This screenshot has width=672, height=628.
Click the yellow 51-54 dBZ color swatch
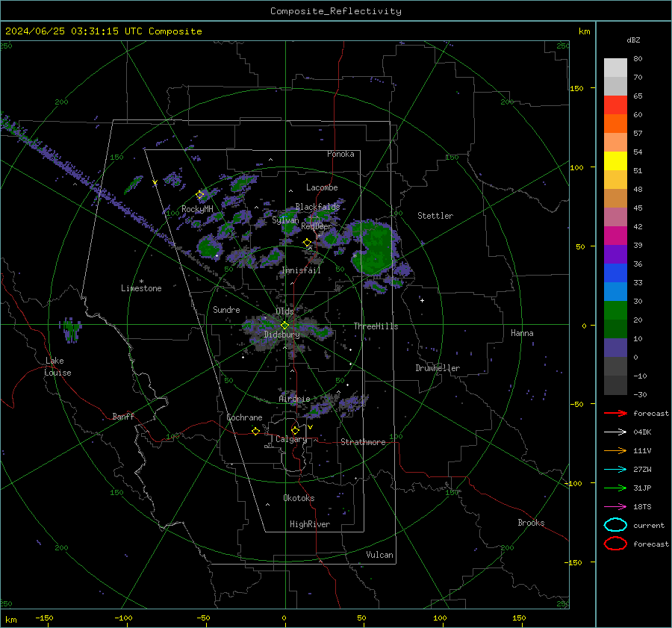(615, 161)
